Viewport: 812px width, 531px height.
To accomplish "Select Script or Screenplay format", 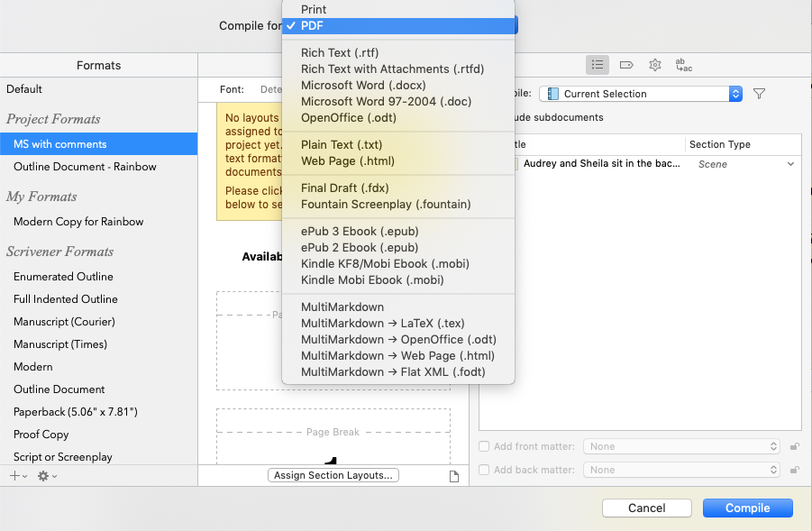I will 98,457.
